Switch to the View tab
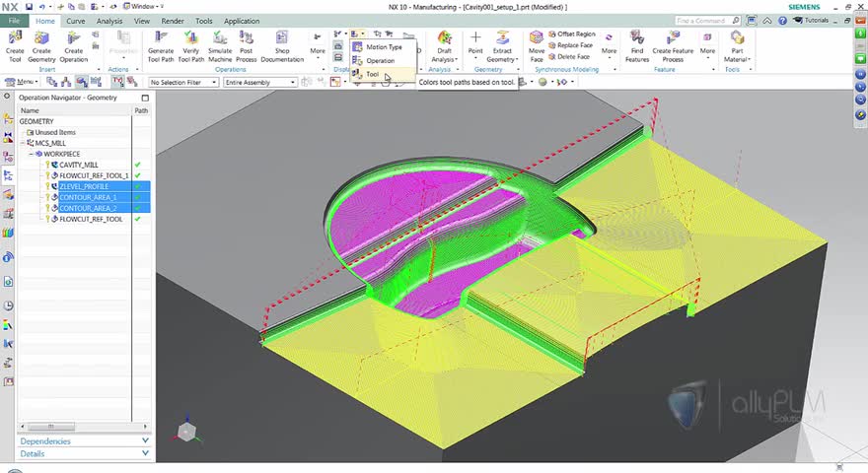This screenshot has width=868, height=473. [142, 21]
